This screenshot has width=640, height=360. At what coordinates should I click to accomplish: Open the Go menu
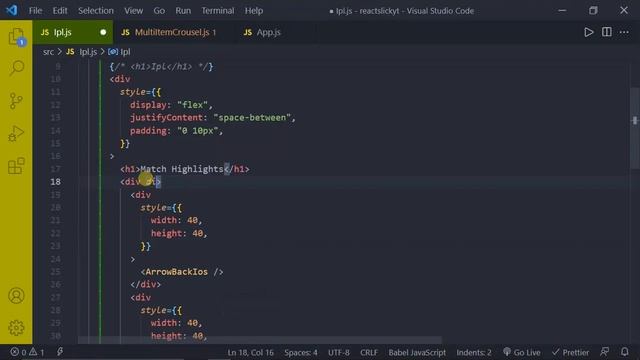pos(159,11)
